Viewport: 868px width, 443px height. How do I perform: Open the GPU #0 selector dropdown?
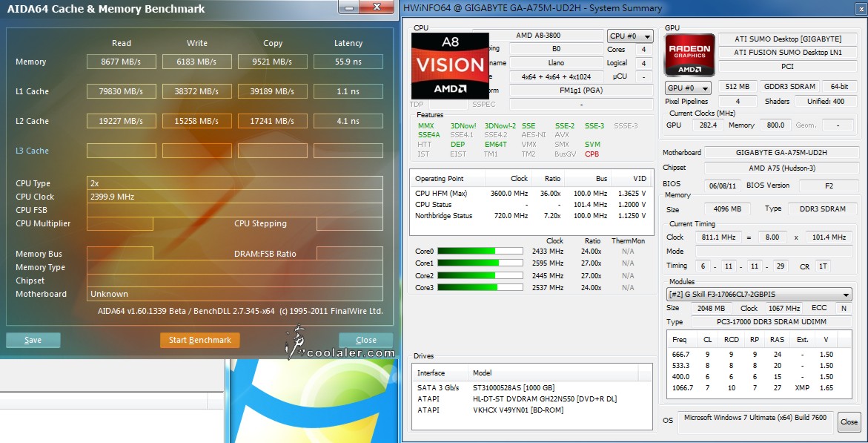coord(688,88)
